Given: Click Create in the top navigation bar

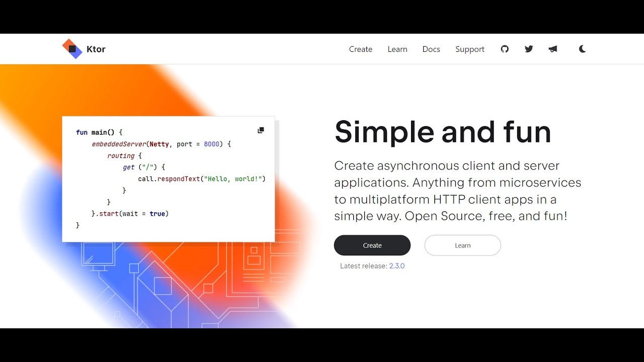Looking at the screenshot, I should click(360, 49).
